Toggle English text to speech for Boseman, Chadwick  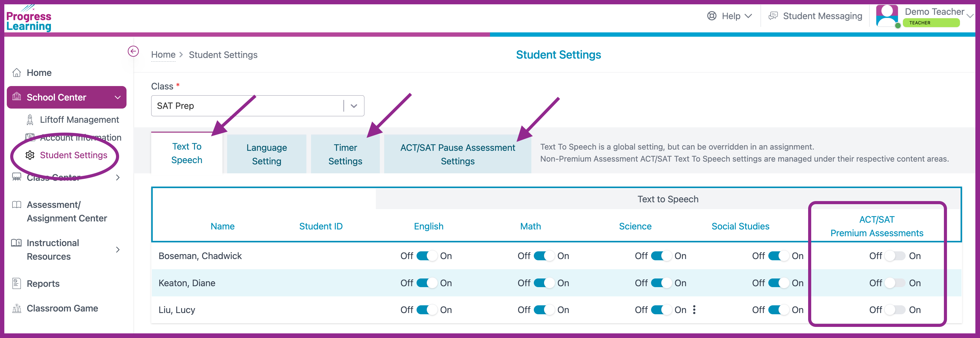[x=426, y=256]
